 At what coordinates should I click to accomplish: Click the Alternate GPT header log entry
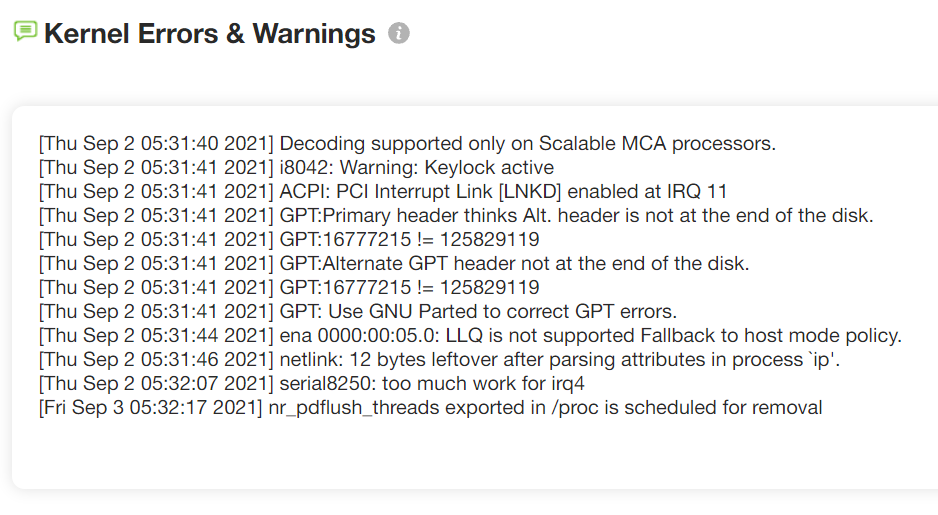394,263
